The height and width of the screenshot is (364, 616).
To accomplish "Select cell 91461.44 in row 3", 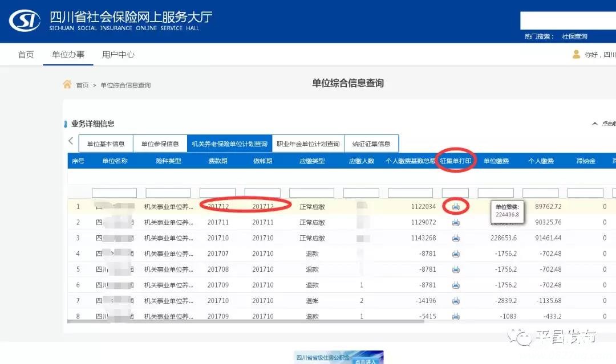I will point(548,238).
